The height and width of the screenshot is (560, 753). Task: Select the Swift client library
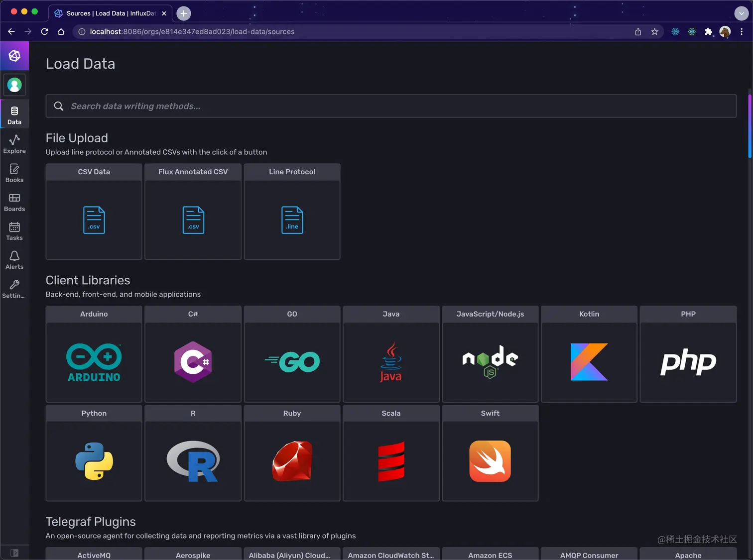(x=490, y=453)
